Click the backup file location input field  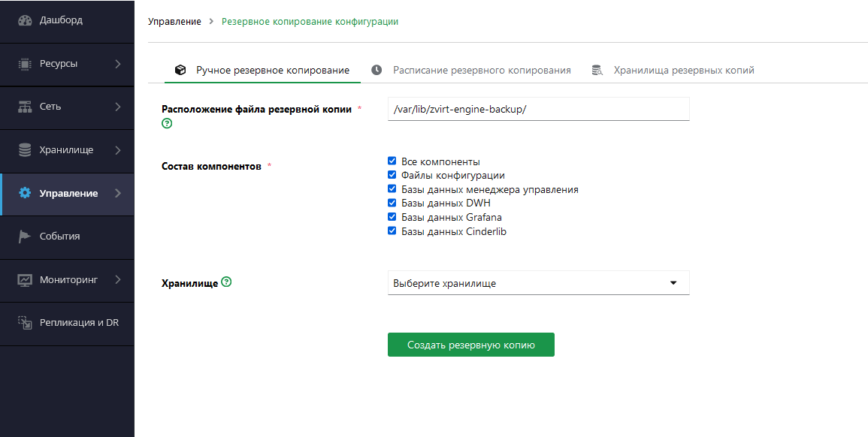point(539,109)
